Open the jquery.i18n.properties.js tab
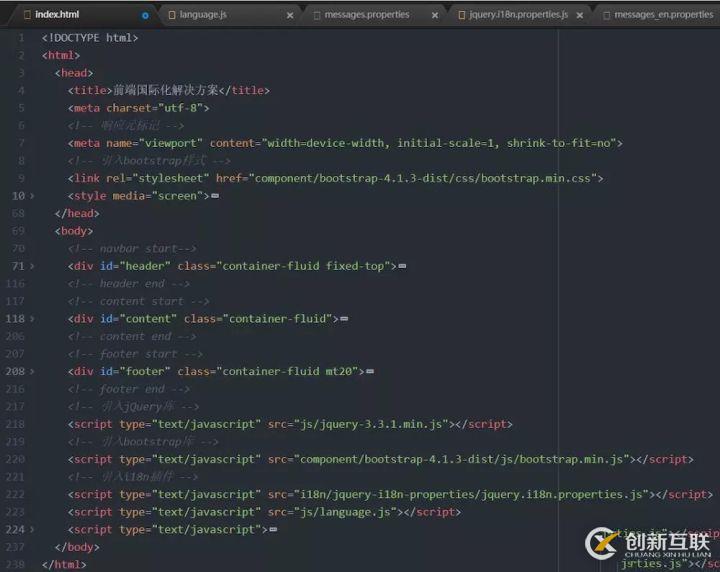The width and height of the screenshot is (720, 572). [518, 15]
